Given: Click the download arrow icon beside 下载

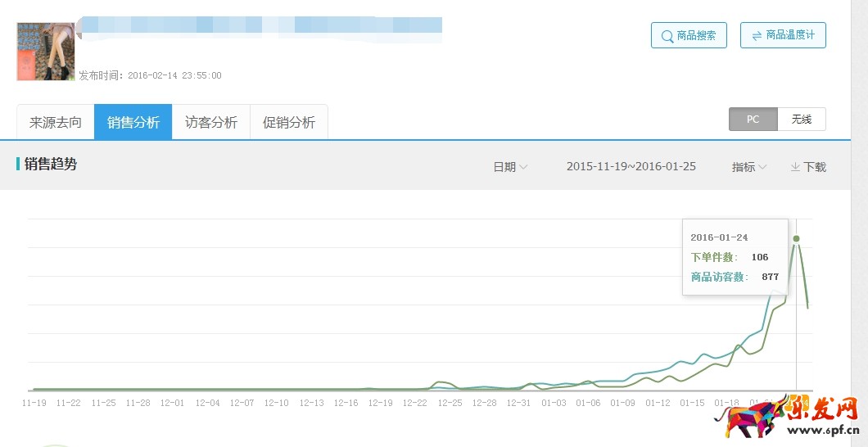Looking at the screenshot, I should pyautogui.click(x=794, y=167).
